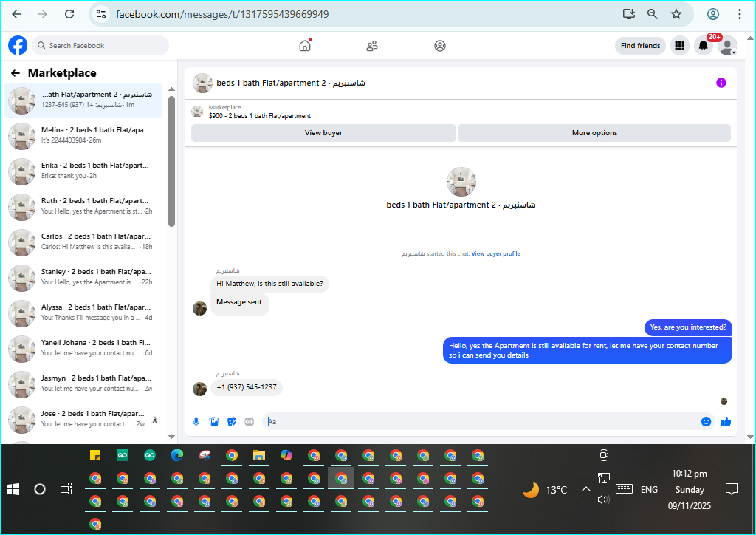The image size is (756, 535).
Task: Open Microsoft Edge from the taskbar
Action: [x=177, y=455]
